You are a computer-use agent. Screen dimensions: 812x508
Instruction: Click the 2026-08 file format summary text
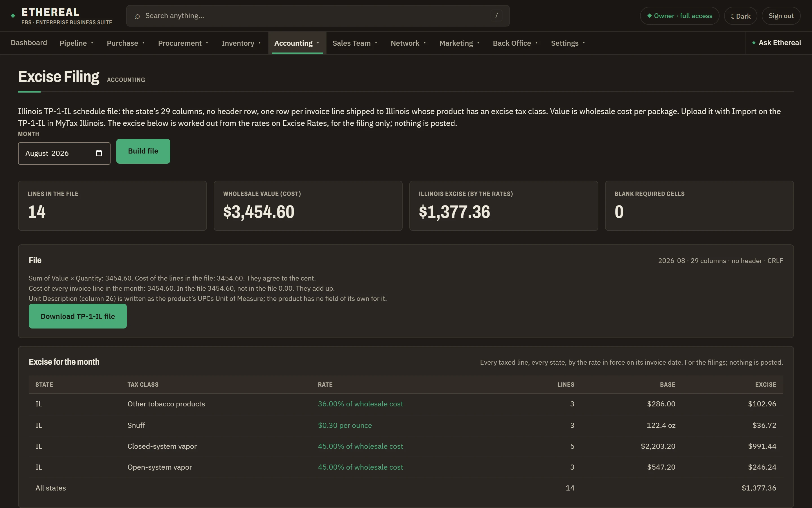pyautogui.click(x=720, y=261)
